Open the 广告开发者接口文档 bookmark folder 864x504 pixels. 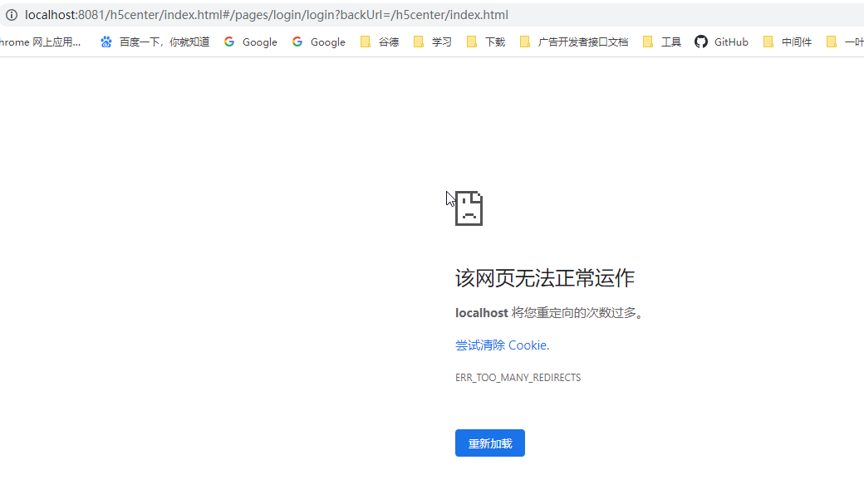coord(574,42)
